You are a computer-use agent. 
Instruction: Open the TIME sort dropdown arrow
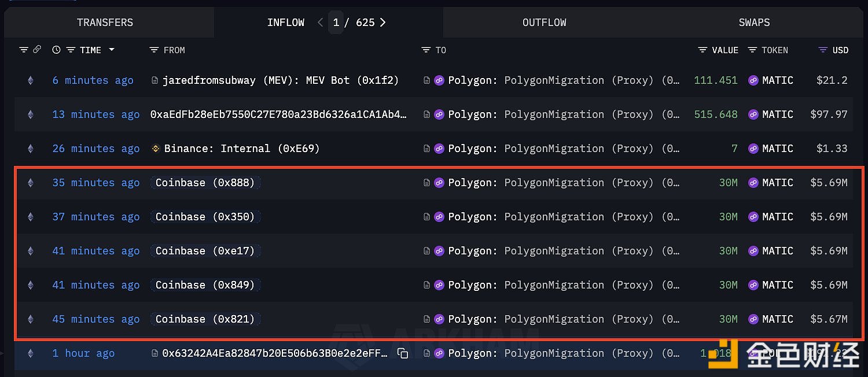112,50
